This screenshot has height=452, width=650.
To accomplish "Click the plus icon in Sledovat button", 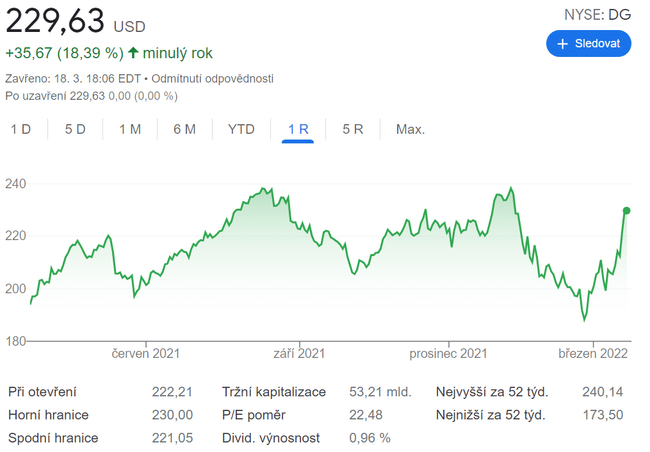I will click(x=563, y=44).
